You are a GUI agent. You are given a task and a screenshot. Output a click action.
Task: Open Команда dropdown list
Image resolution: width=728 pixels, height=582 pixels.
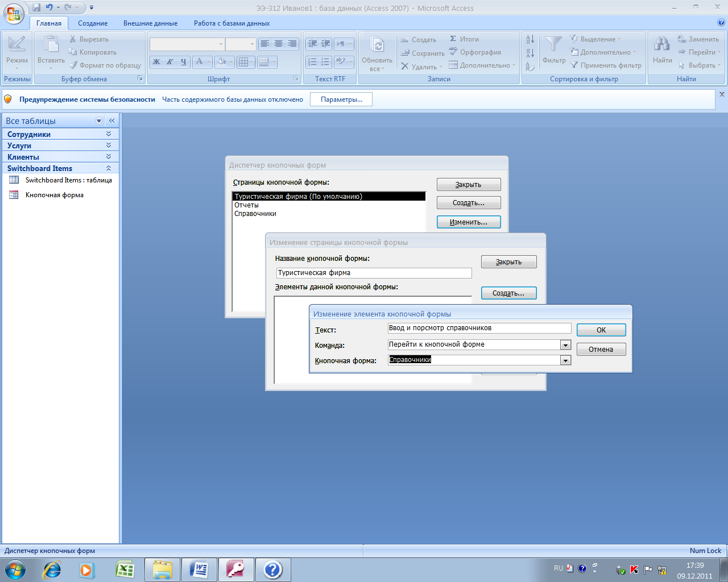pos(565,345)
